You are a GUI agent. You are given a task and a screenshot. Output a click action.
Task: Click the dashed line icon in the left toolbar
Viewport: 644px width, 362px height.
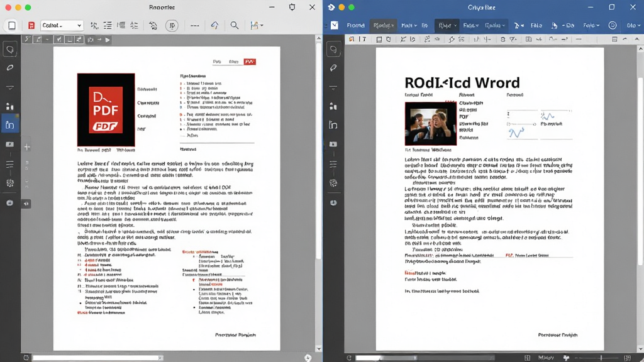[195, 25]
